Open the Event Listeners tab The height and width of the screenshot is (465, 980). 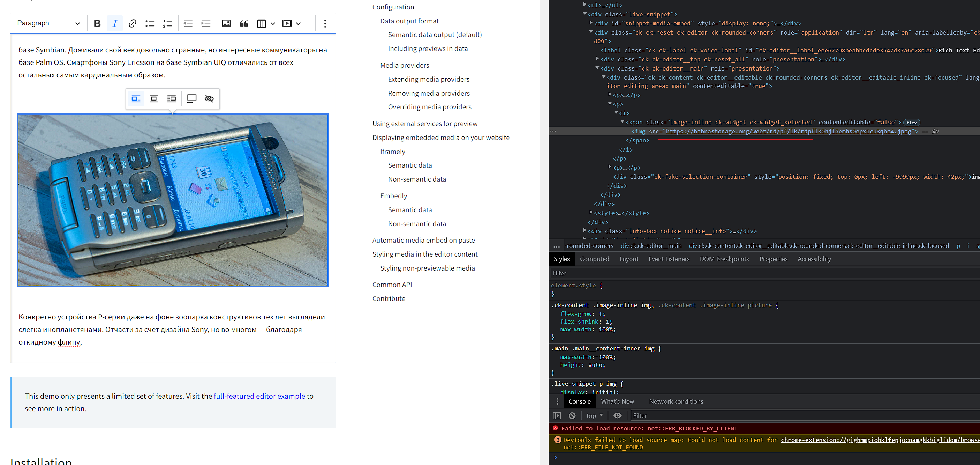coord(669,259)
